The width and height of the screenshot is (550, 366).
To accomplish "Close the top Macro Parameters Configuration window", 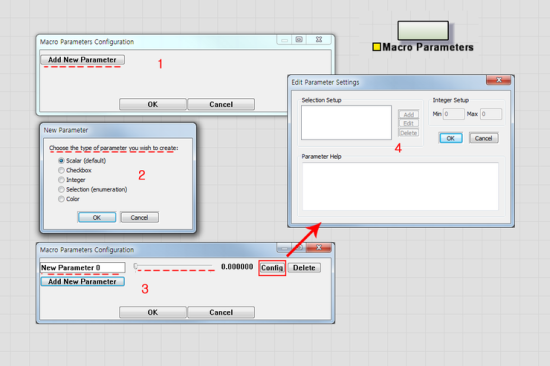I will 319,39.
